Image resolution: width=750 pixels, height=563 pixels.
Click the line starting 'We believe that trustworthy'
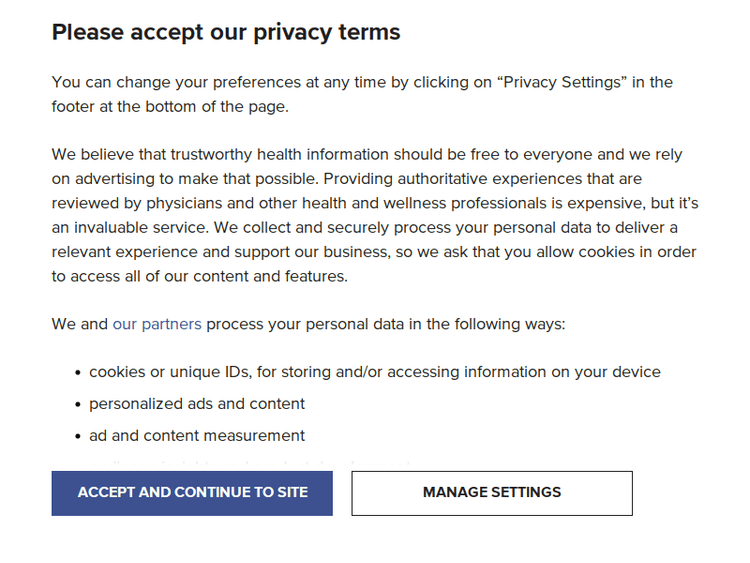[x=367, y=155]
